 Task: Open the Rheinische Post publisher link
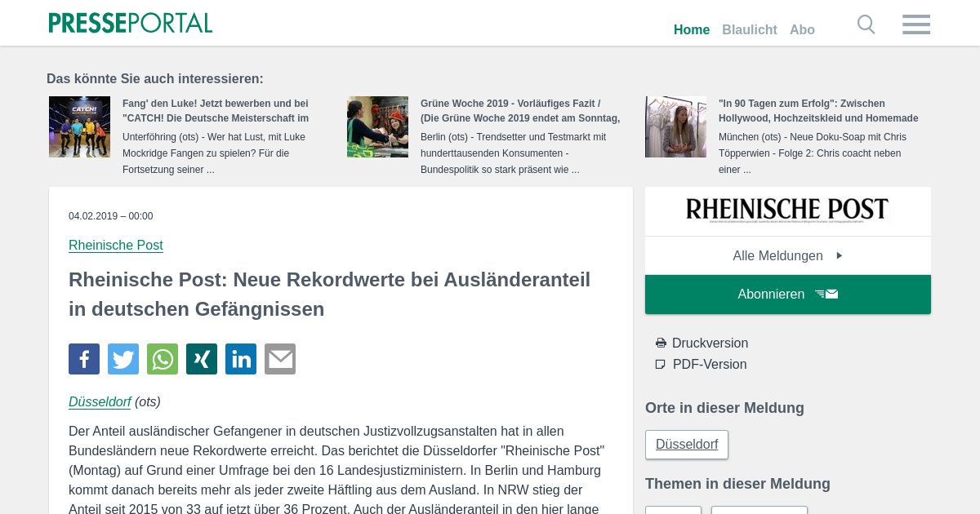coord(116,246)
